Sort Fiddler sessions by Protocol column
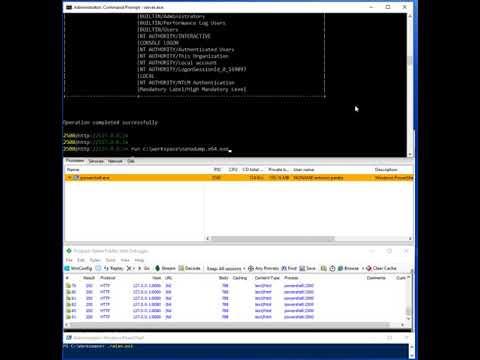This screenshot has width=480, height=360. click(108, 278)
